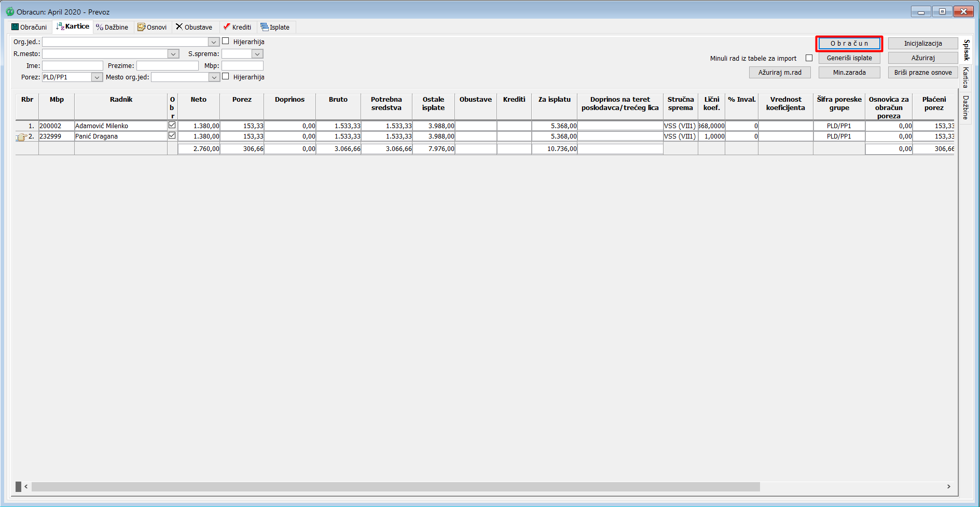Click the Obustave X icon

click(179, 26)
